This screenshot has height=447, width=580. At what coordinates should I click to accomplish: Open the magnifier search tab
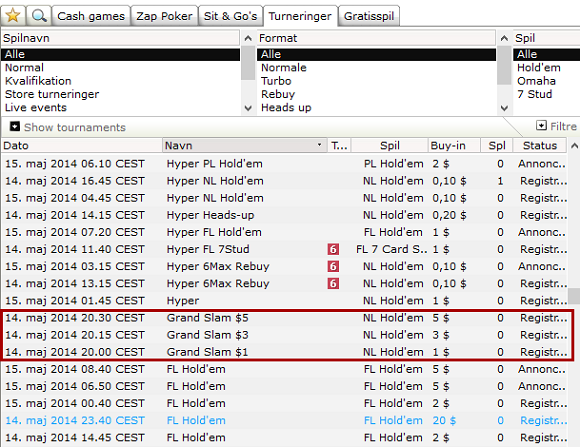coord(39,16)
